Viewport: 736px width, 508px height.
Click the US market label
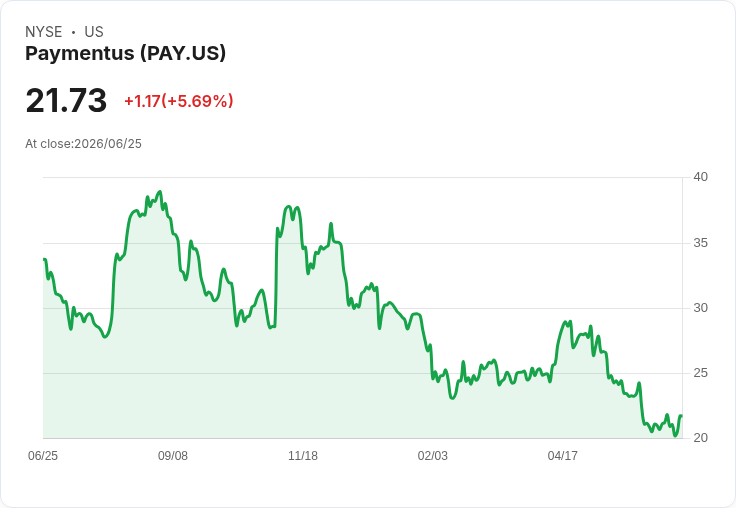(94, 32)
